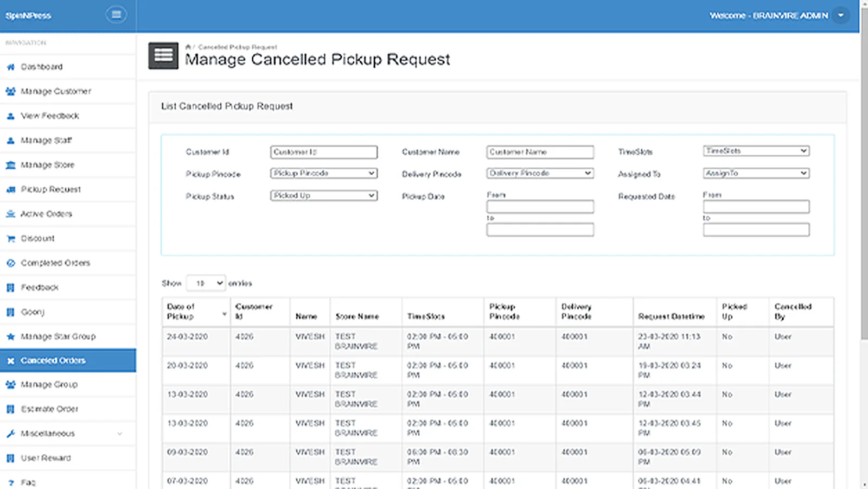The image size is (868, 489).
Task: Open the AssignTo dropdown
Action: tap(756, 173)
